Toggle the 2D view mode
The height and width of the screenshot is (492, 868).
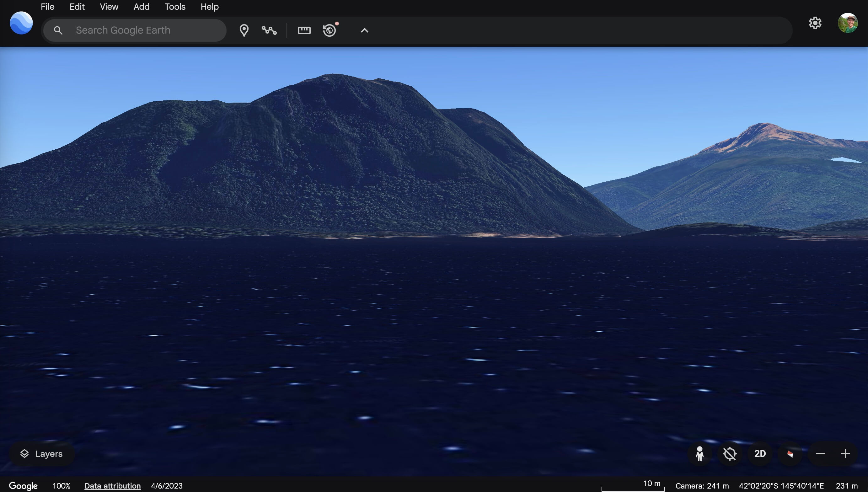760,453
